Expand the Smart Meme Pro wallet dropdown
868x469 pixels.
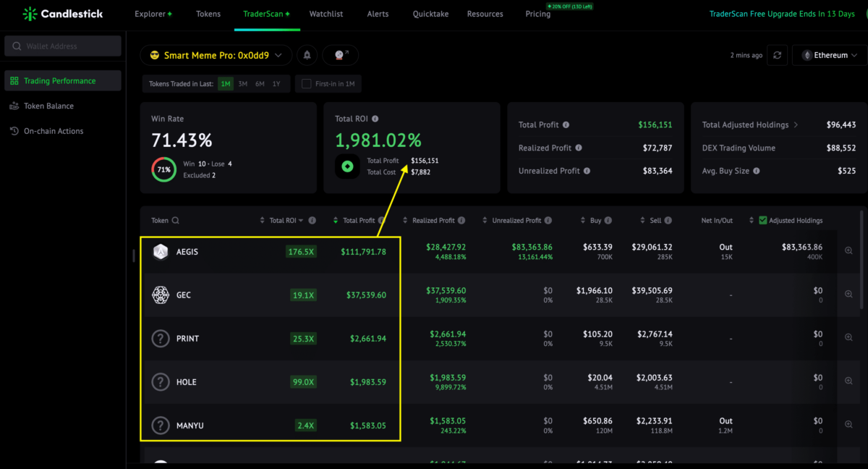[x=216, y=55]
